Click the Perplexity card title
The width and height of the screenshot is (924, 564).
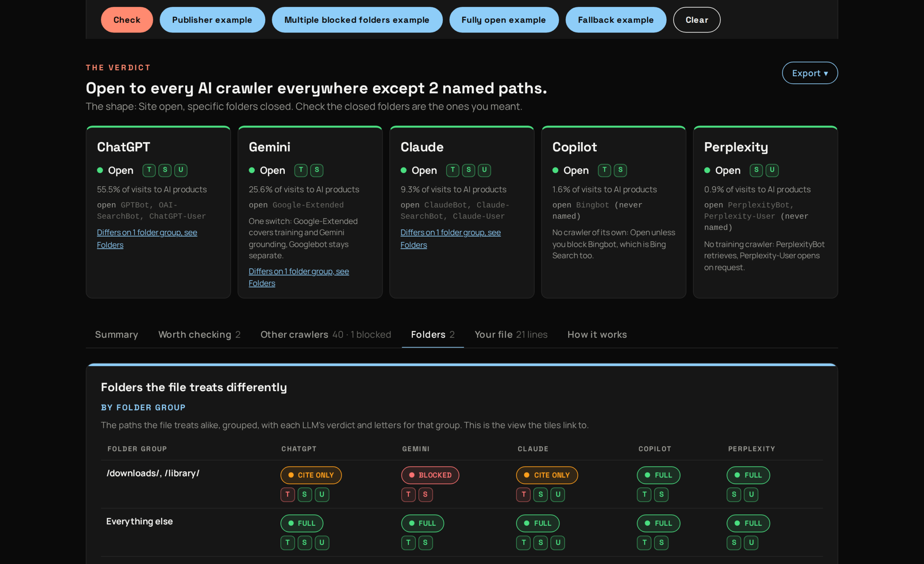(x=736, y=147)
